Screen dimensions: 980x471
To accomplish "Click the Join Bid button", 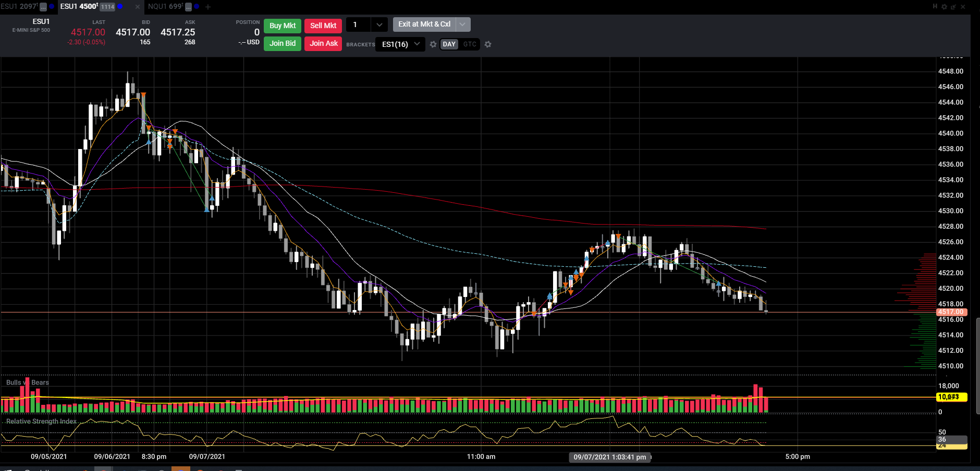I will 282,43.
